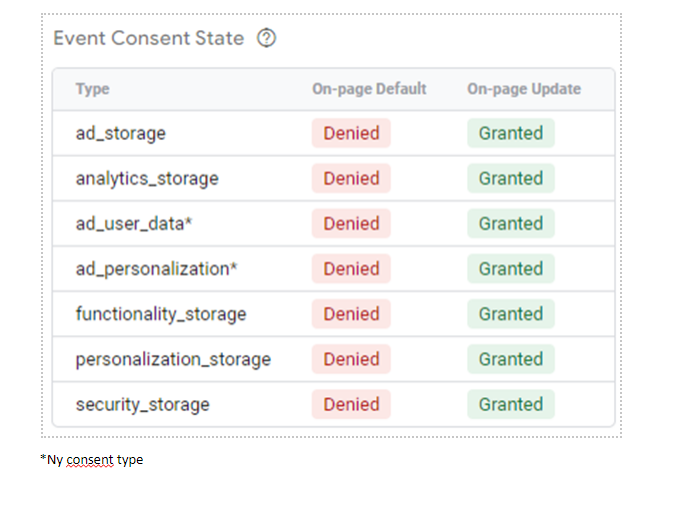The height and width of the screenshot is (505, 674).
Task: Click the Granted badge for ad_user_data
Action: coord(511,223)
